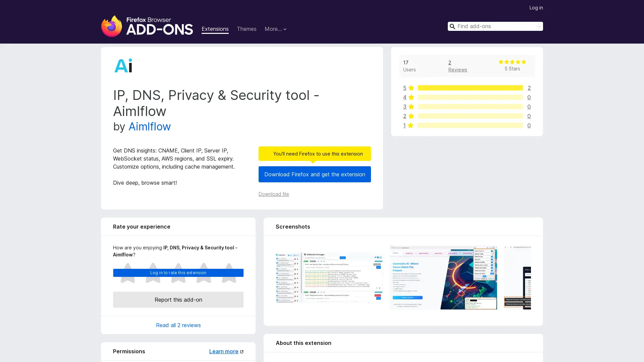644x362 pixels.
Task: Click the Log in link
Action: point(536,8)
